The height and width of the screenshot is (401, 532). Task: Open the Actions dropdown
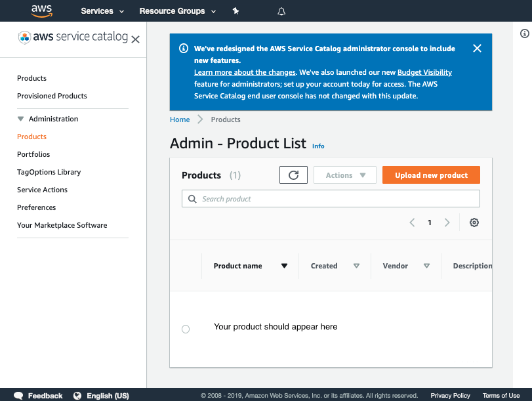coord(345,175)
